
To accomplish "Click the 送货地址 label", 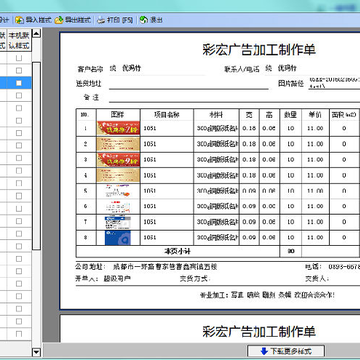I will click(x=88, y=83).
